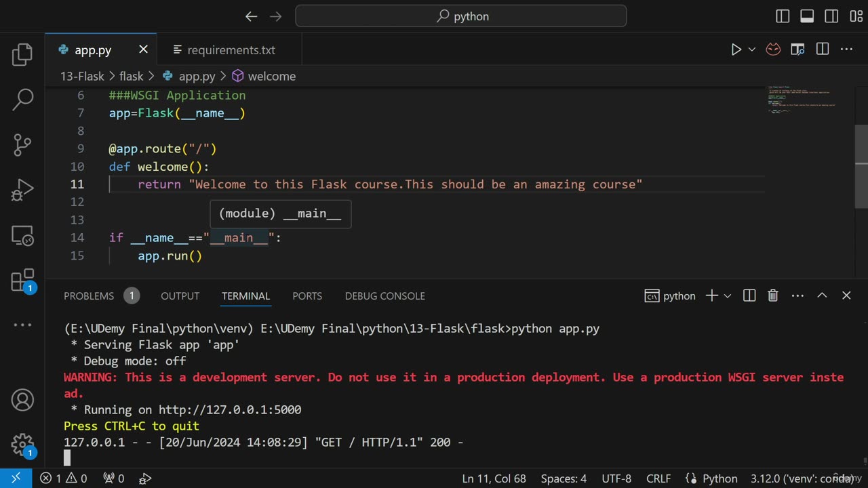Open the Run and Debug view
The width and height of the screenshot is (868, 488).
pyautogui.click(x=22, y=190)
